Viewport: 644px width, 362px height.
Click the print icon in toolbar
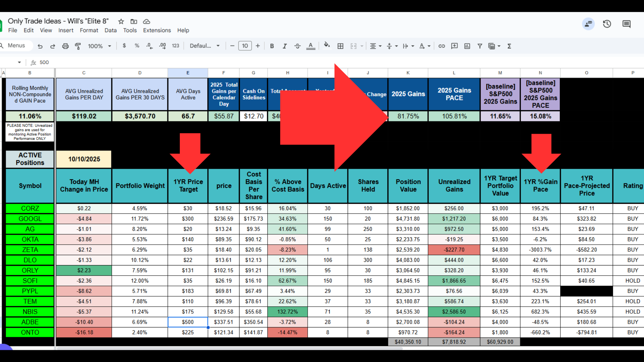65,46
